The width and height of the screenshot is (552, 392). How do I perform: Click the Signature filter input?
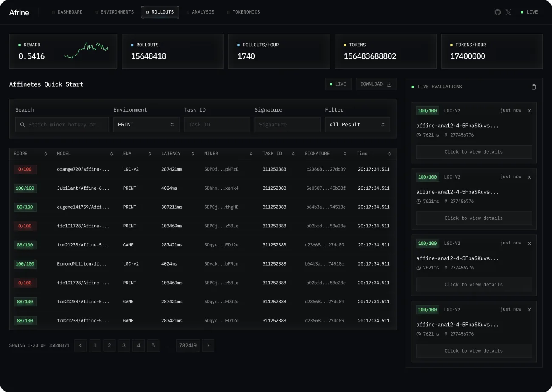point(287,125)
